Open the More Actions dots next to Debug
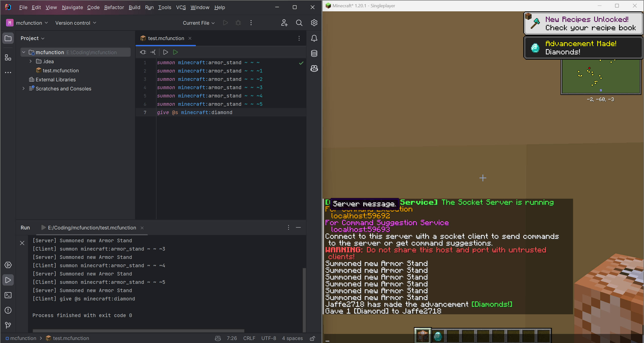 [251, 23]
